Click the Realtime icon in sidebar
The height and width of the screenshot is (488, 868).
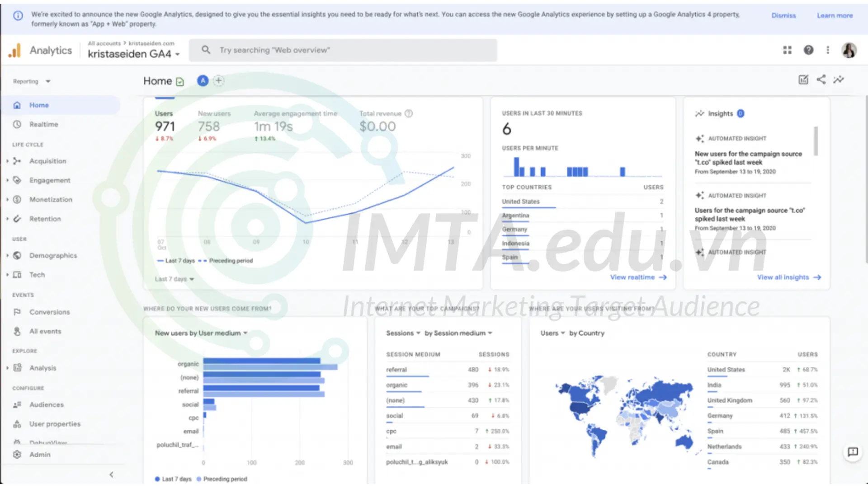tap(17, 124)
